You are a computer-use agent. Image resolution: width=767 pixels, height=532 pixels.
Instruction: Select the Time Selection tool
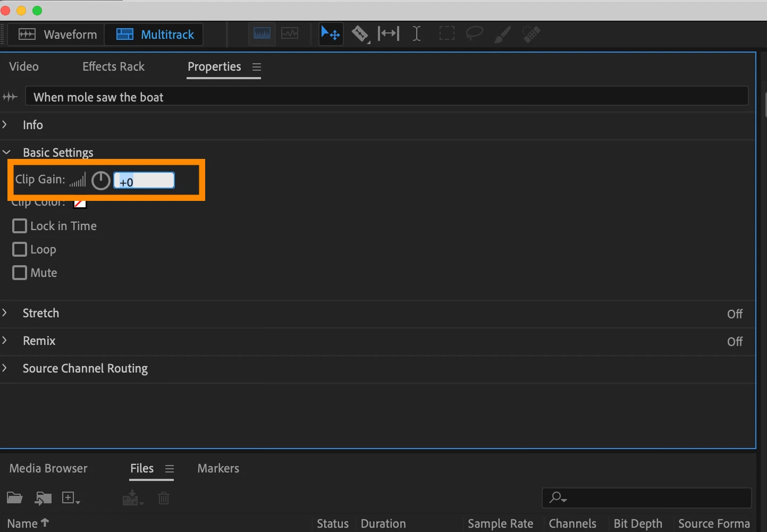pyautogui.click(x=417, y=34)
